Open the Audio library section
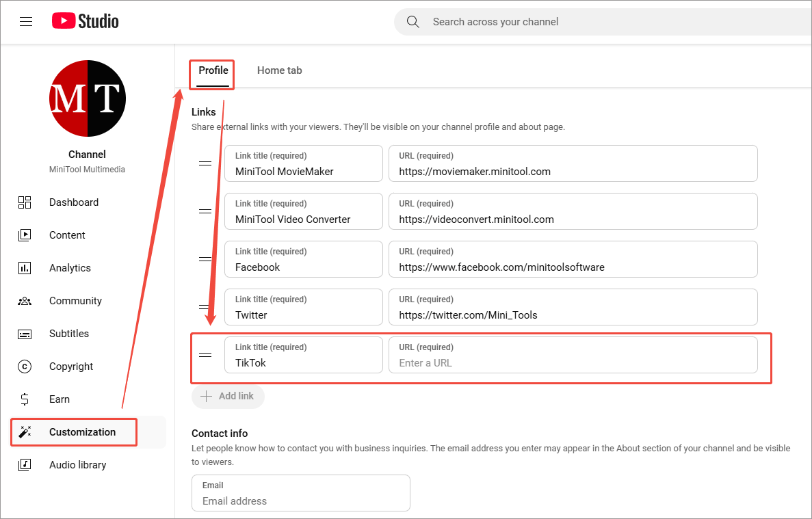Screen dimensions: 812x519 pos(88,465)
